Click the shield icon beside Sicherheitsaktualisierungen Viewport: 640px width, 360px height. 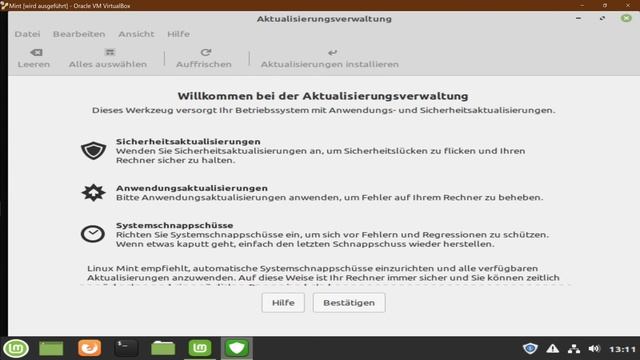pos(93,150)
